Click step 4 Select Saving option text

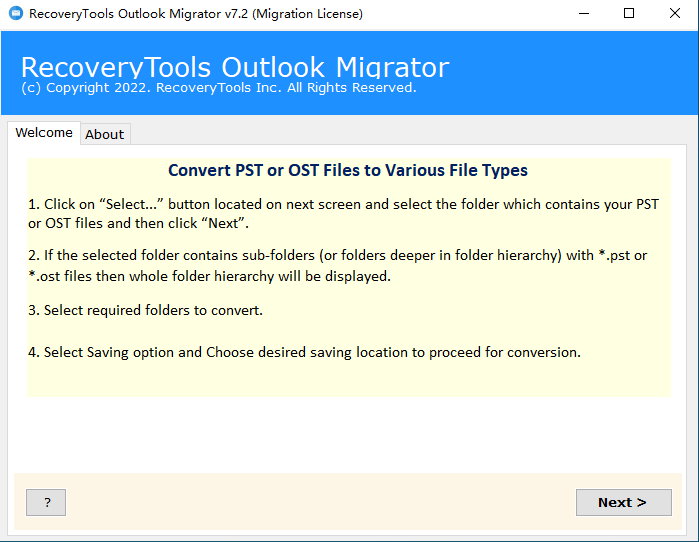(x=304, y=352)
